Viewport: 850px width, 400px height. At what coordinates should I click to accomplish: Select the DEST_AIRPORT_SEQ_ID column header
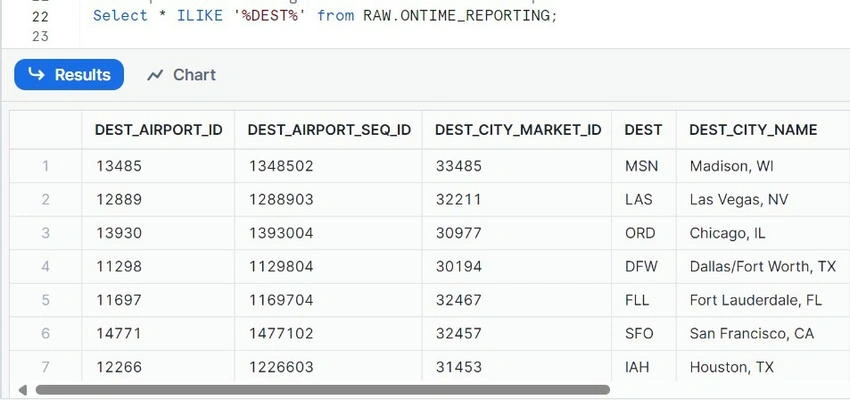point(329,130)
